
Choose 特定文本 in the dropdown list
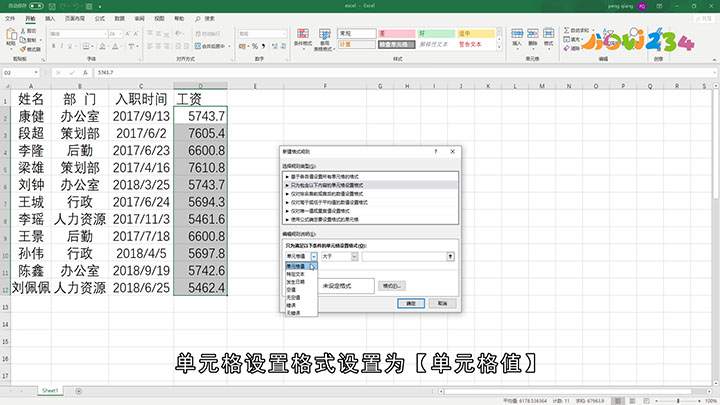(301, 274)
